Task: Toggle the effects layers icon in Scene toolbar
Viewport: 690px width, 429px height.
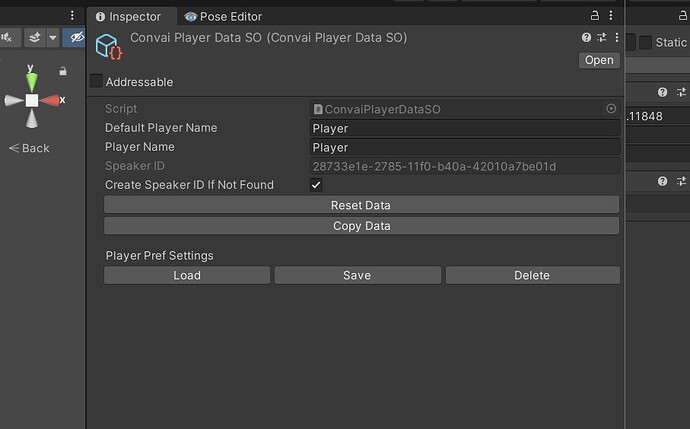Action: [35, 37]
